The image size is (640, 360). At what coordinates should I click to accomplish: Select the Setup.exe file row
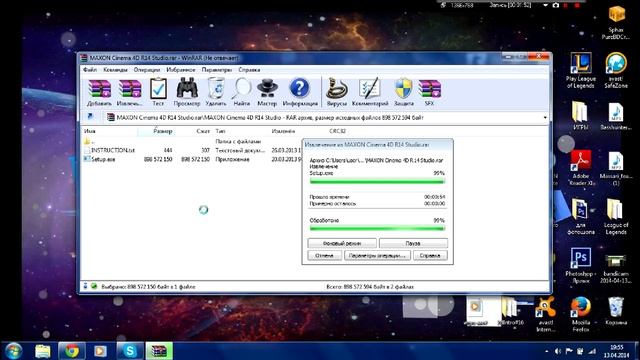coord(192,159)
